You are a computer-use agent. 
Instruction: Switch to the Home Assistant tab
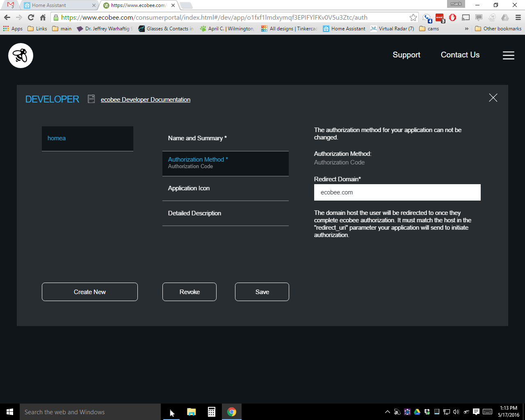(59, 5)
